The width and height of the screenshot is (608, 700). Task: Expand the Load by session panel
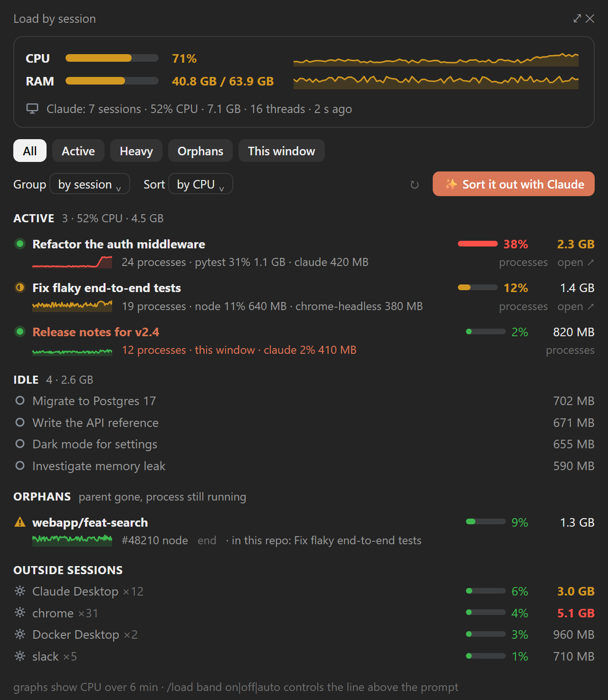(x=577, y=19)
